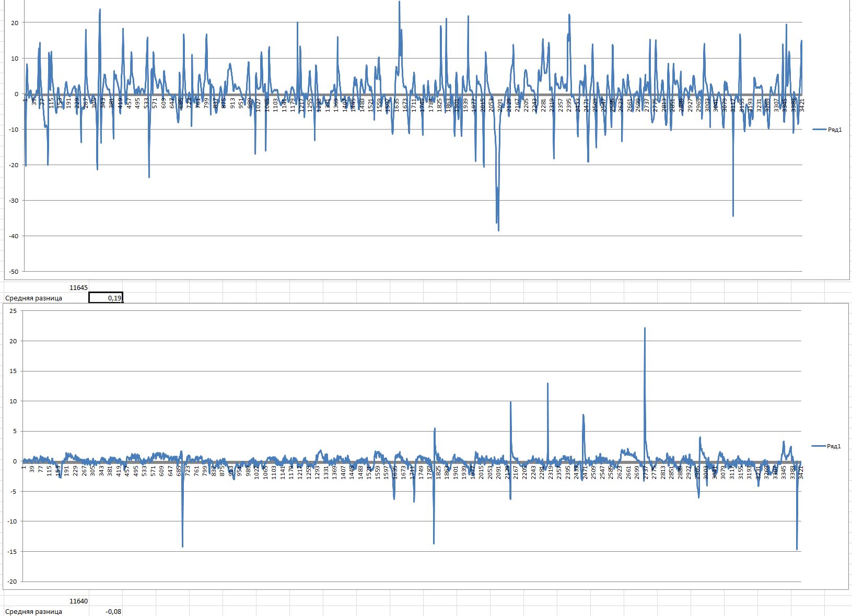Click the -50 label on top chart's vertical axis
Screen dimensions: 852x616
(x=14, y=272)
